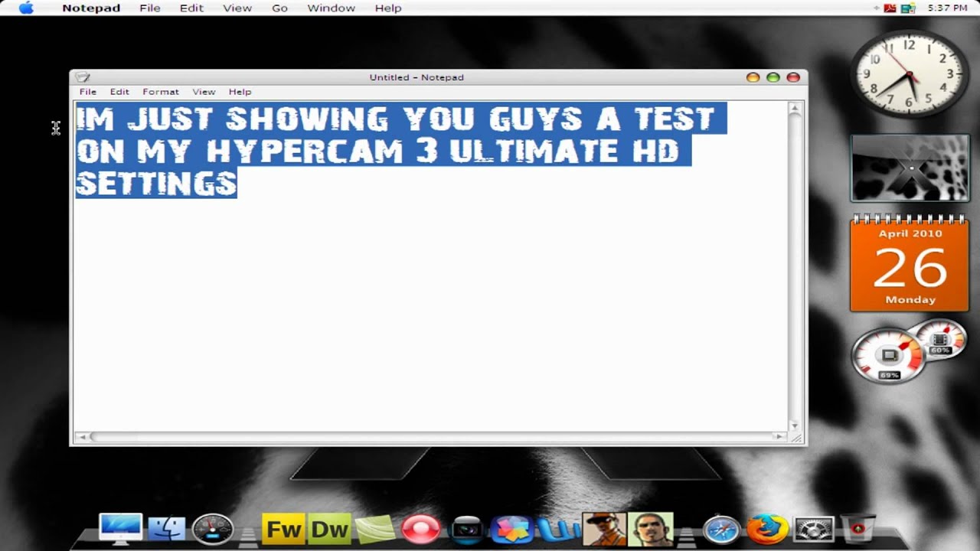980x551 pixels.
Task: Open the top menu bar Edit menu
Action: tap(191, 8)
